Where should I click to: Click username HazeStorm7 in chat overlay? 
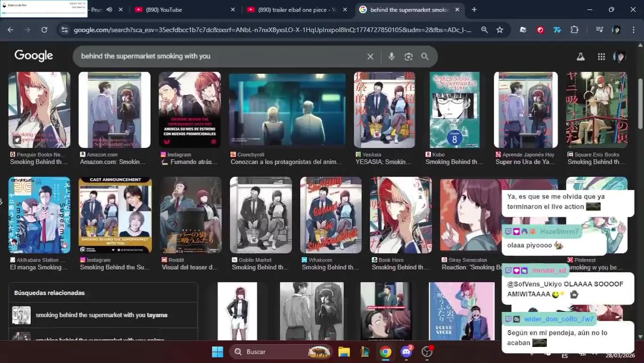coord(560,231)
